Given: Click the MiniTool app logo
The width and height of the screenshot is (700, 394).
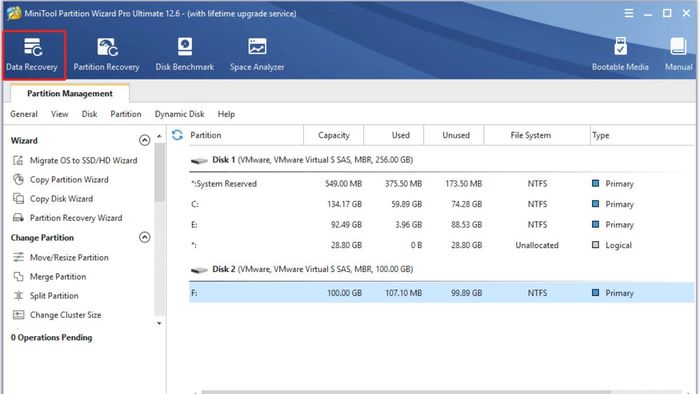Looking at the screenshot, I should click(x=13, y=13).
